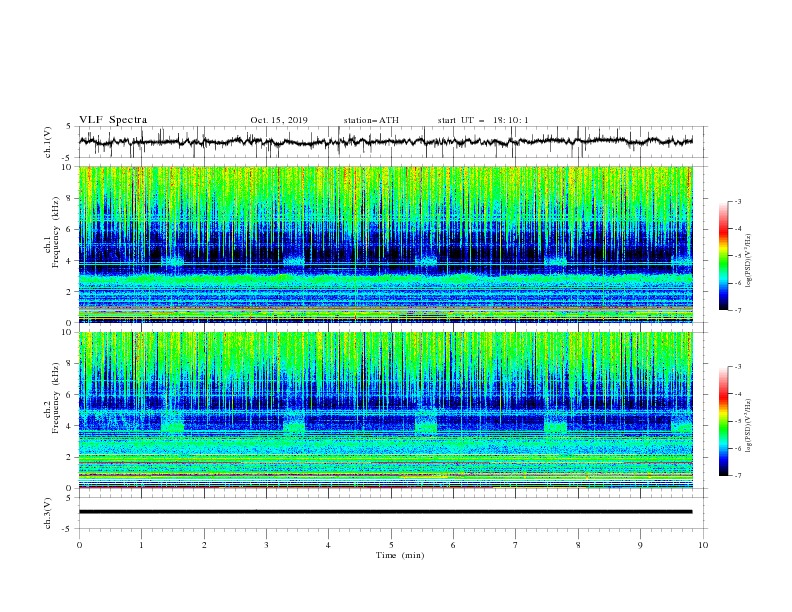Click the ch.1 spectrogram panel
792x612 pixels.
click(x=385, y=244)
